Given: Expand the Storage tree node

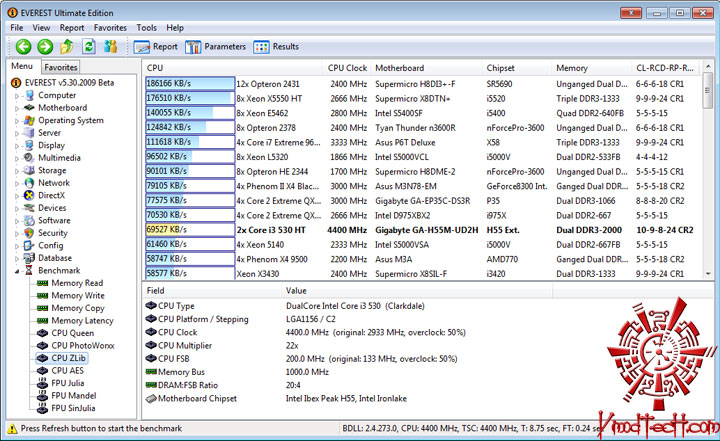Looking at the screenshot, I should tap(17, 171).
